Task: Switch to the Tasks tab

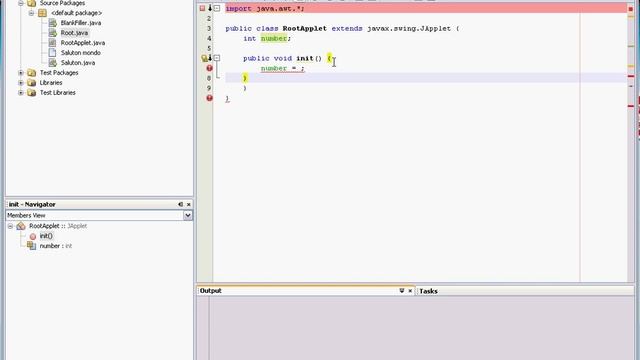Action: 428,291
